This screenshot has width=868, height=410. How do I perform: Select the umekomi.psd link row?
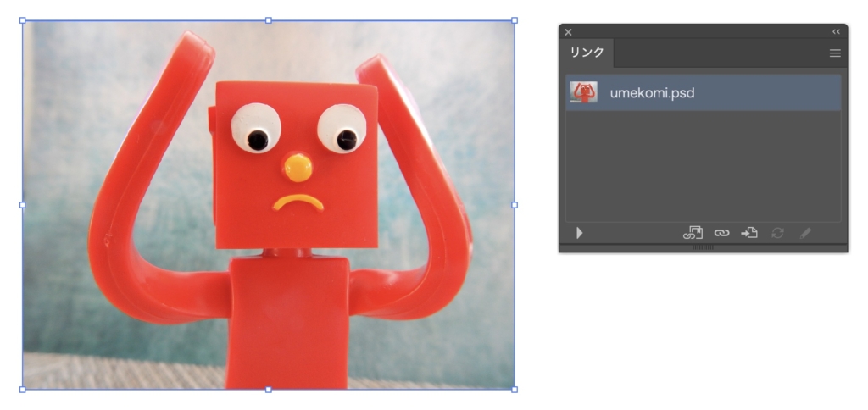[x=703, y=92]
